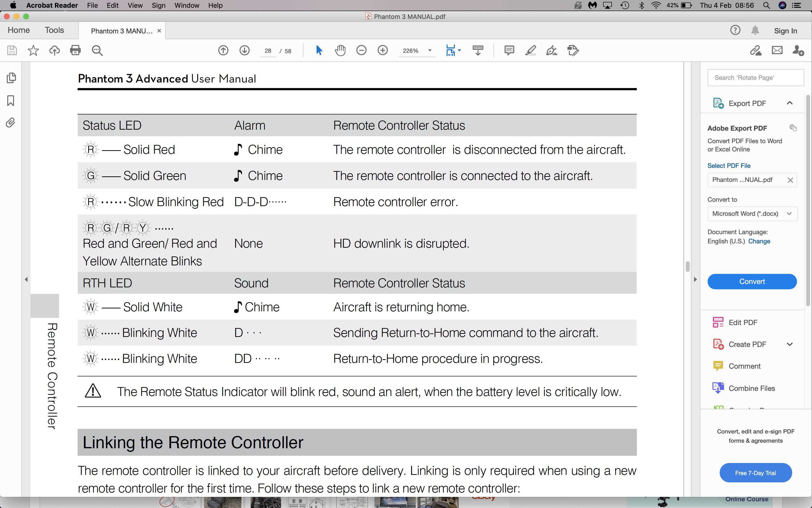Image resolution: width=812 pixels, height=508 pixels.
Task: Print the document using printer icon
Action: click(x=75, y=51)
